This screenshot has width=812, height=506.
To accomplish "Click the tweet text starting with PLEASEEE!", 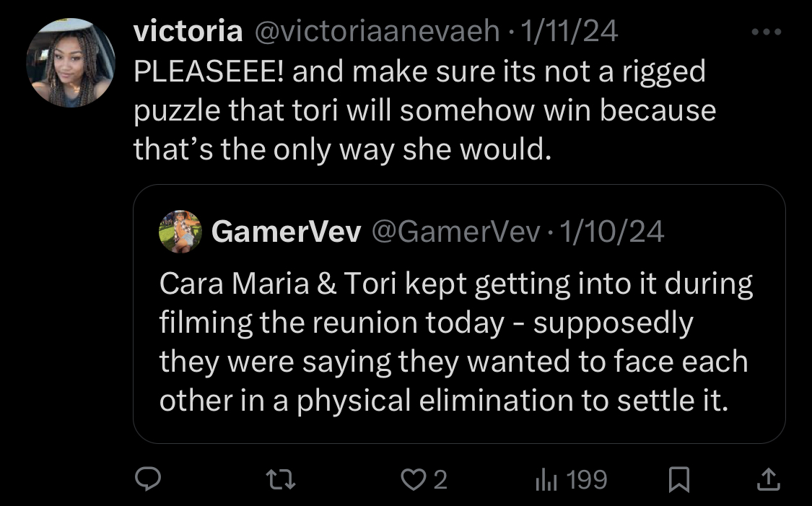I will coord(424,110).
